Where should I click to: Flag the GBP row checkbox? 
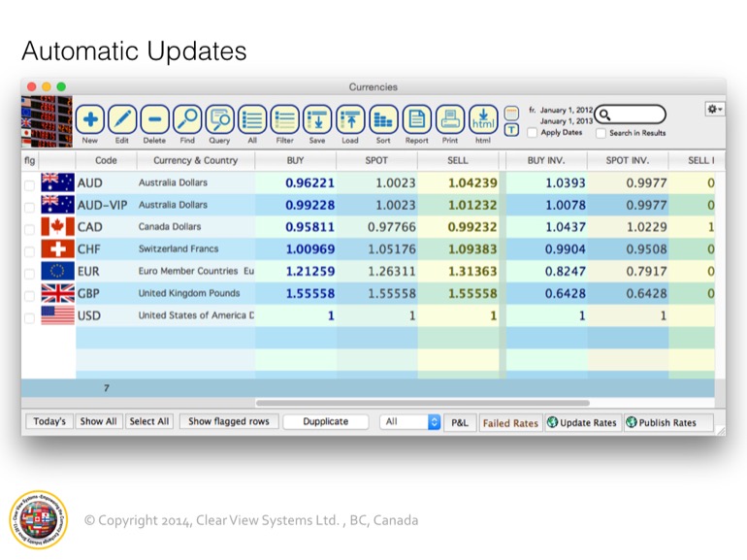coord(29,296)
